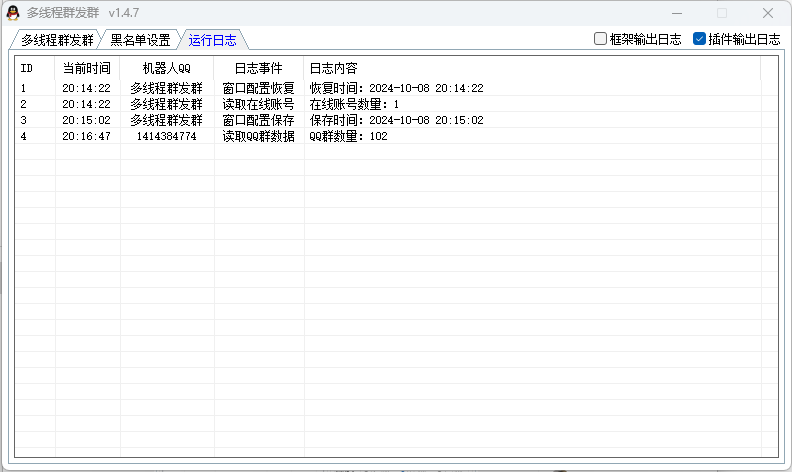
Task: Open the 黑名单设置 tab
Action: 140,40
